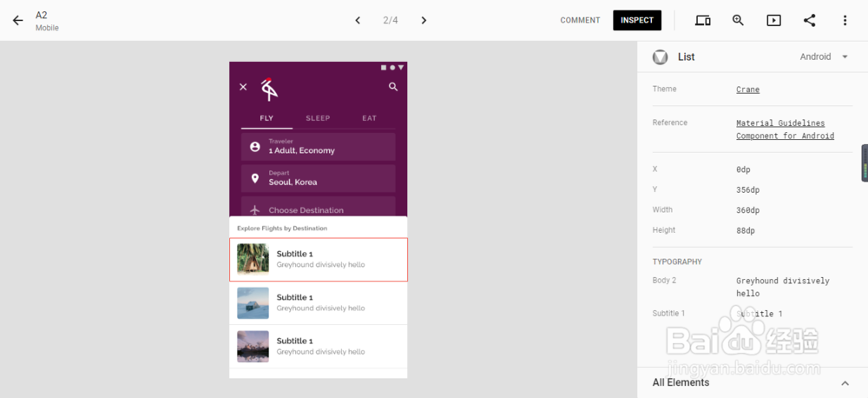This screenshot has height=398, width=868.
Task: Go to the next artboard
Action: coord(424,21)
